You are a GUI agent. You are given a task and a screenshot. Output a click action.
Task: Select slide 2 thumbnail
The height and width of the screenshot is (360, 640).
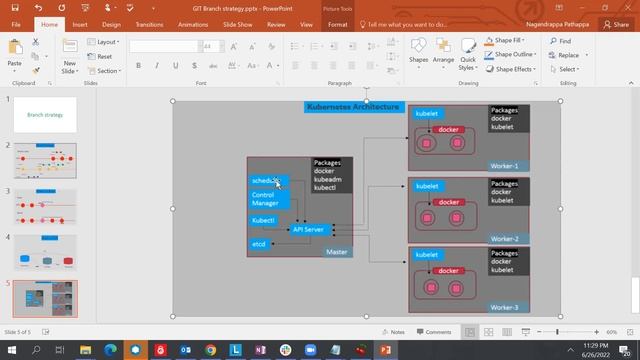click(45, 160)
